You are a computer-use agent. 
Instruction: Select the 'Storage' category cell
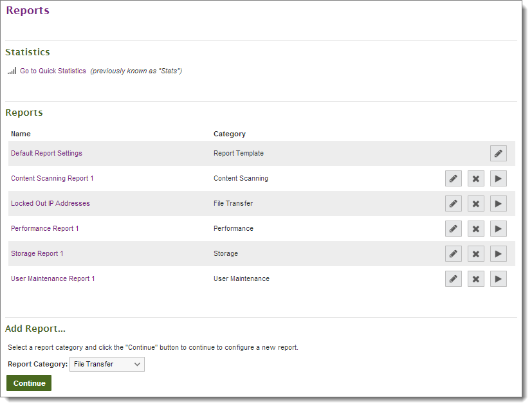point(226,254)
